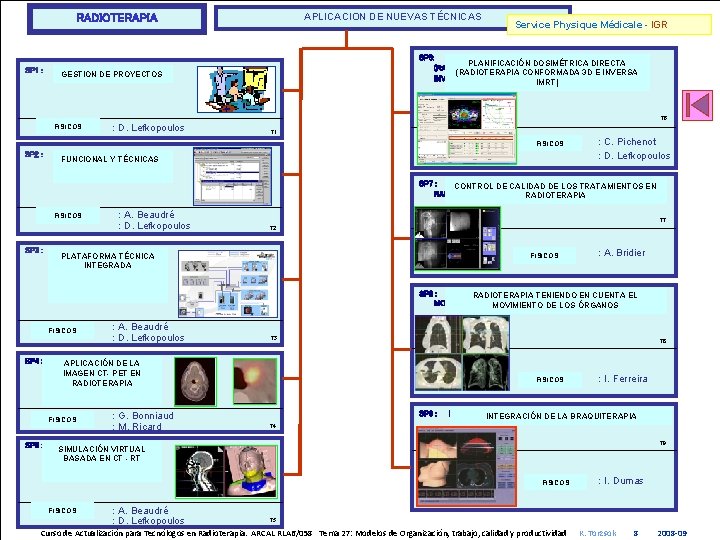This screenshot has width=720, height=540.
Task: Select the GESTION DE PROYECTOS title
Action: tap(112, 74)
